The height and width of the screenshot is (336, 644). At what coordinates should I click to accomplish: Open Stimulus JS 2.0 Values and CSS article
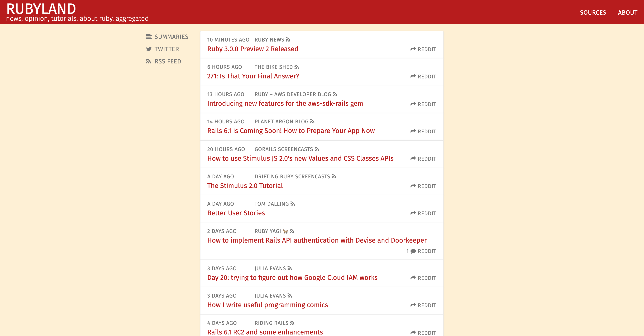click(300, 158)
